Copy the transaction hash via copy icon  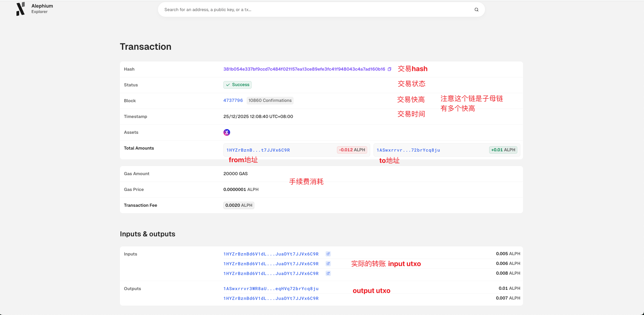(389, 69)
